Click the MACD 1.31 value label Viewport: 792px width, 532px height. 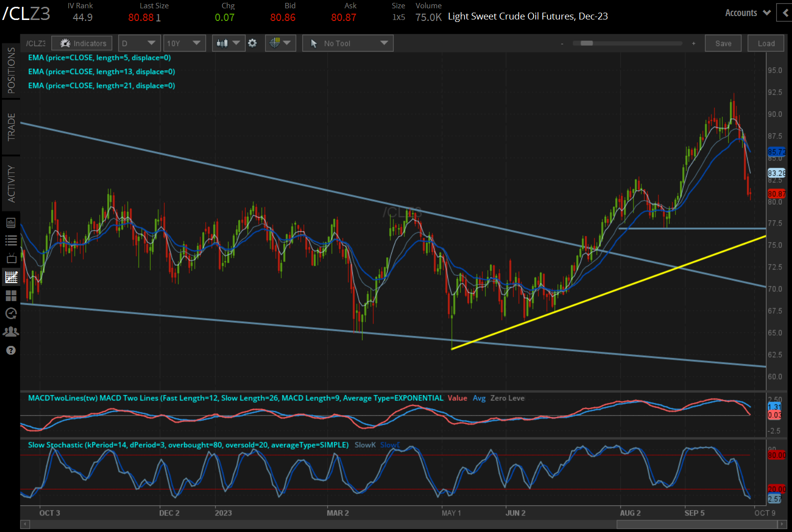pyautogui.click(x=774, y=407)
